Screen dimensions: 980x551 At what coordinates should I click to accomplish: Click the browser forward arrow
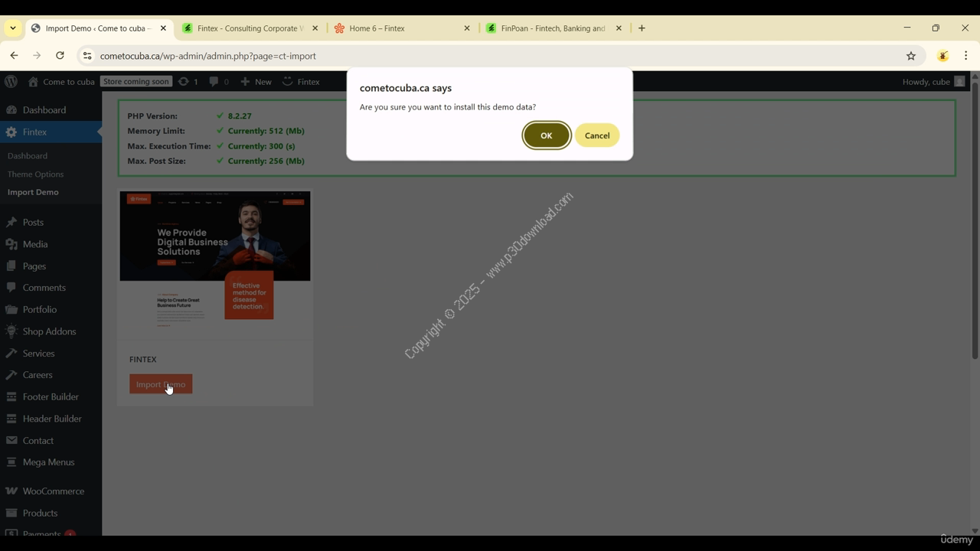click(x=37, y=56)
